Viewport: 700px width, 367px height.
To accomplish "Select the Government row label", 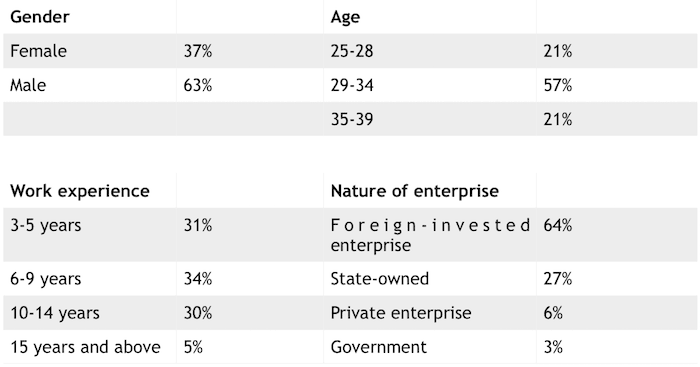I will click(x=379, y=347).
